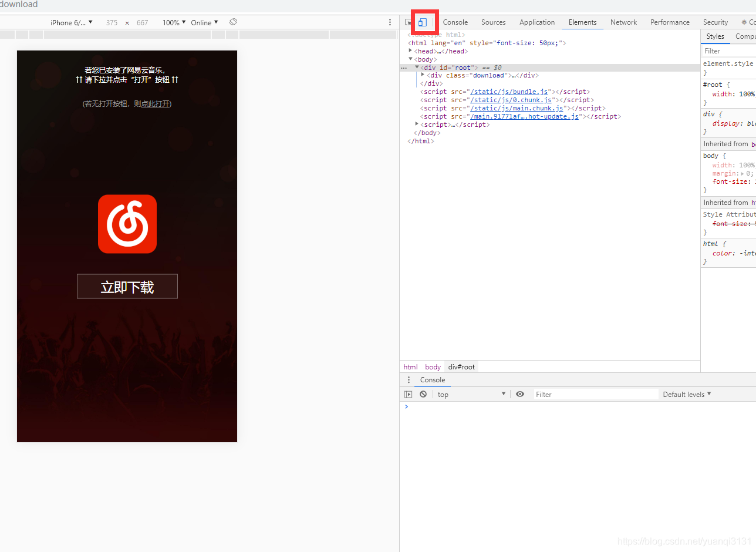This screenshot has width=756, height=552.
Task: Select the Styles sidebar tab
Action: tap(715, 36)
